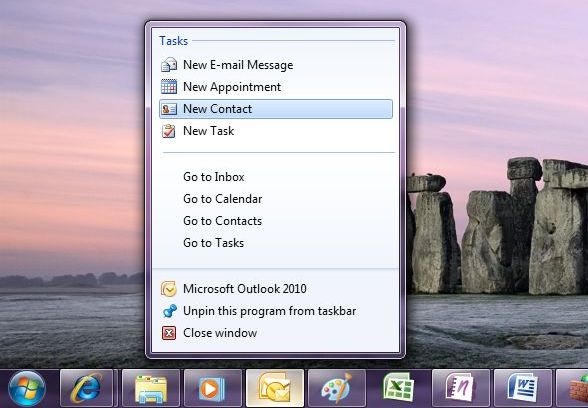Launch Internet Explorer from the taskbar

point(87,388)
